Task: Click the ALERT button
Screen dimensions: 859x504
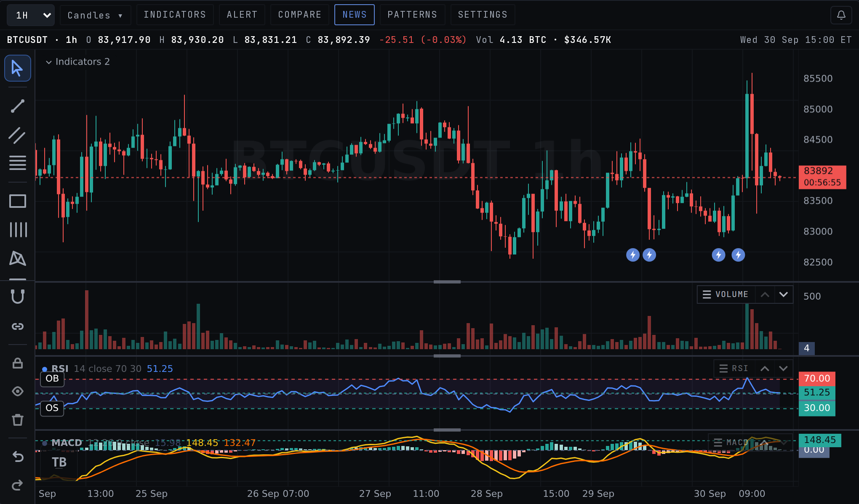Action: 242,15
